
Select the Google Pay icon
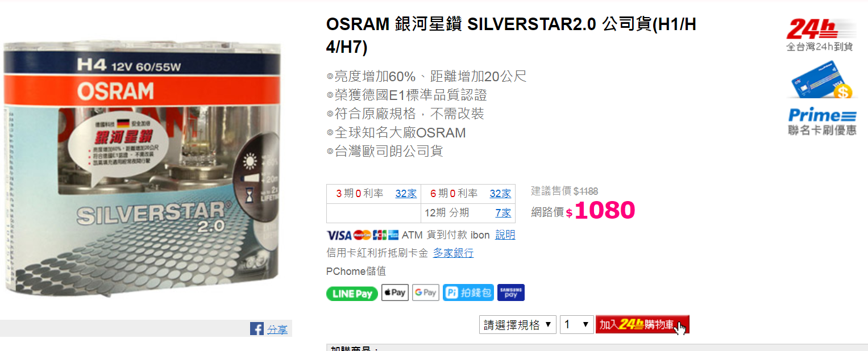point(426,292)
